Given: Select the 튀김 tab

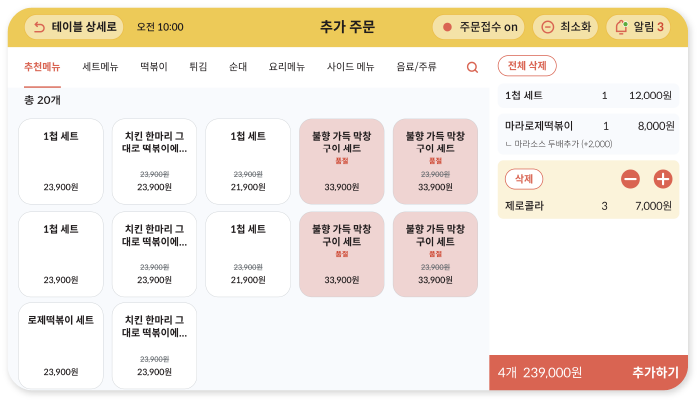Looking at the screenshot, I should click(x=198, y=67).
